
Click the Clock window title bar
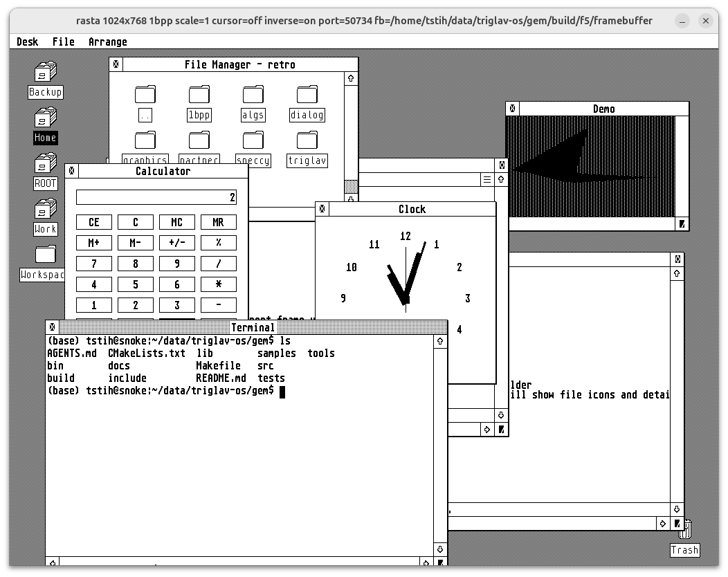(412, 210)
